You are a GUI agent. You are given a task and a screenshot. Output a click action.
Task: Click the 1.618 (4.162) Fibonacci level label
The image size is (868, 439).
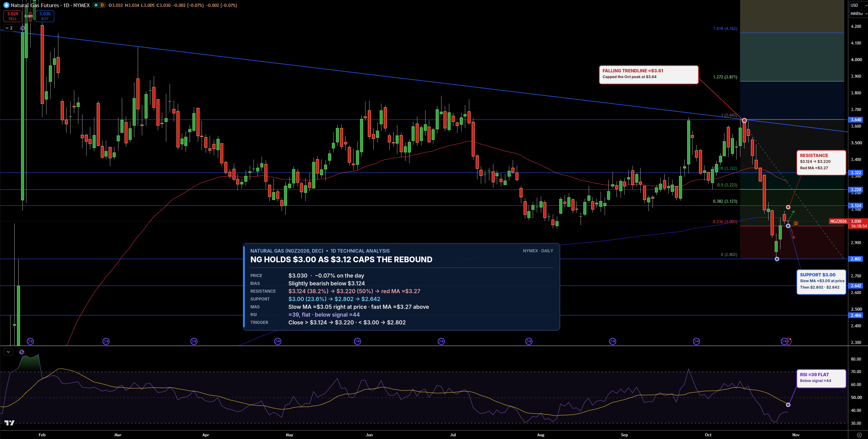[725, 29]
